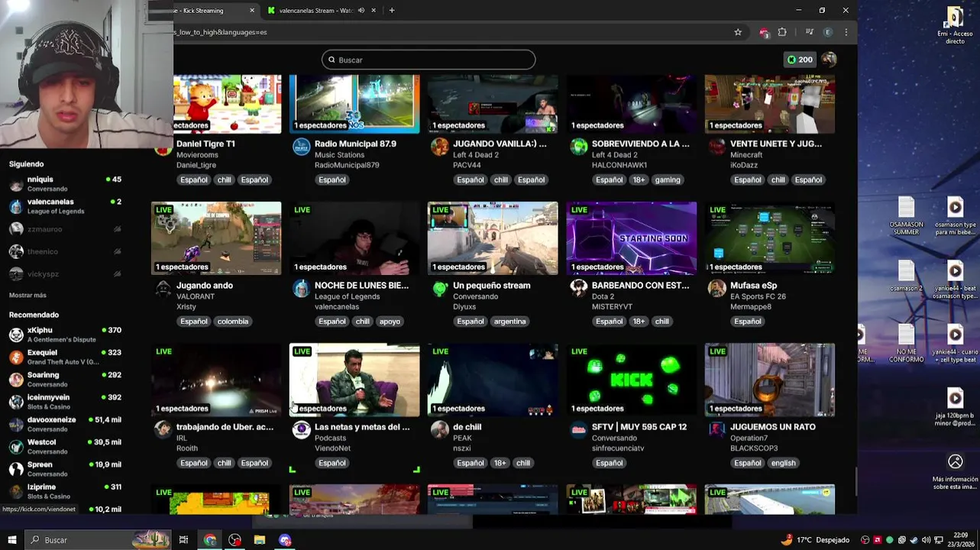The image size is (980, 550).
Task: Select the NO ME CONFORMO desktop file
Action: (x=906, y=344)
